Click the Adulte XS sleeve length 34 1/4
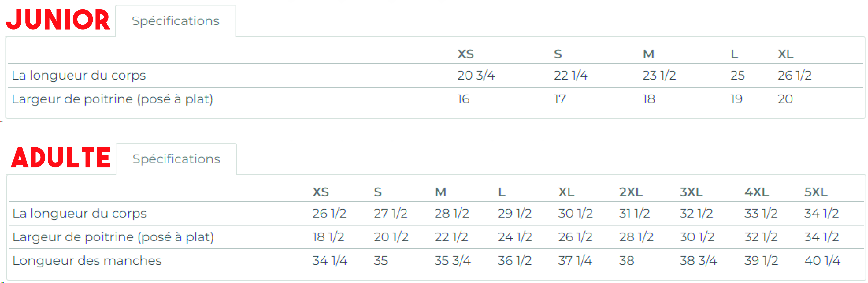Viewport: 868px width, 283px height. [330, 261]
